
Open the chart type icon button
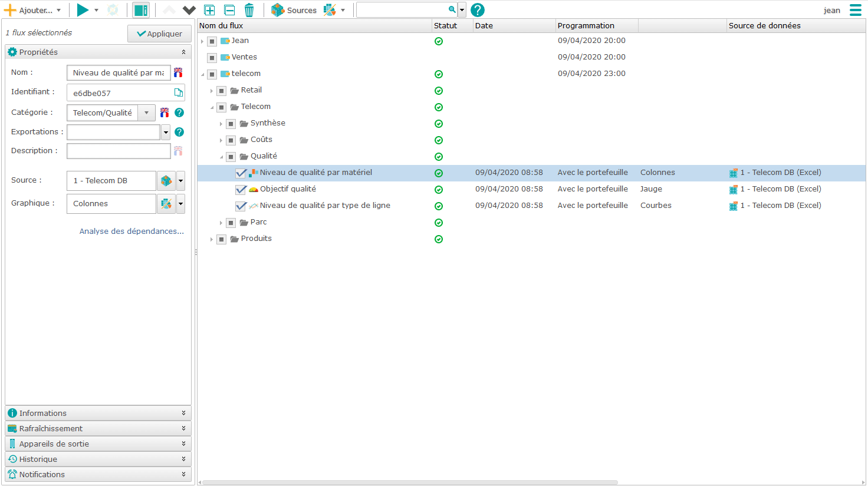coord(166,204)
